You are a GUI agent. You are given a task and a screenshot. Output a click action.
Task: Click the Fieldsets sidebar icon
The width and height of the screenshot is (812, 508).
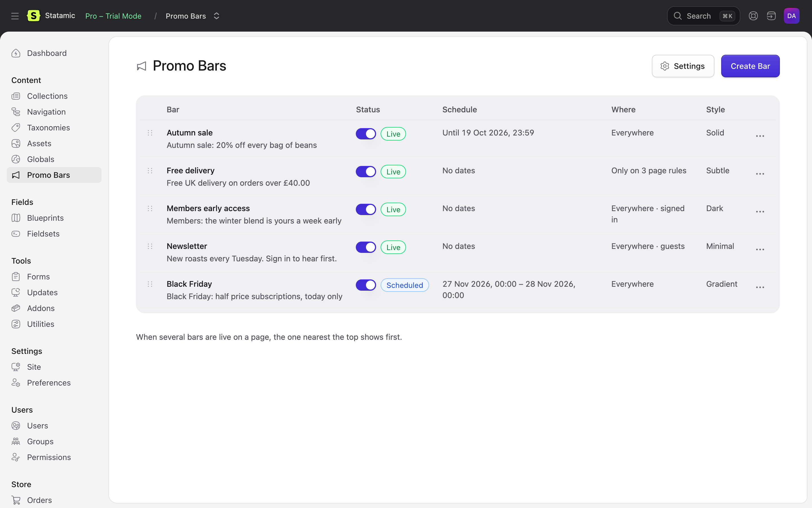pos(16,234)
